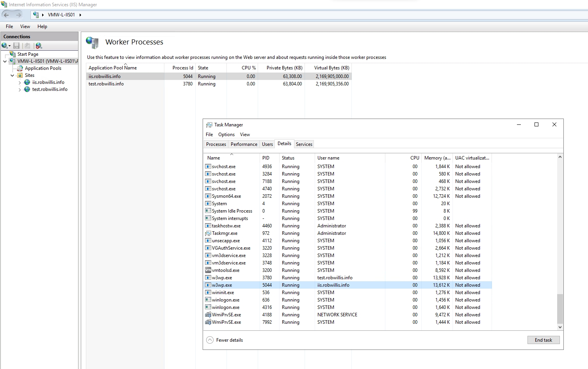The image size is (588, 369).
Task: Open the File menu in IIS Manager
Action: point(9,27)
